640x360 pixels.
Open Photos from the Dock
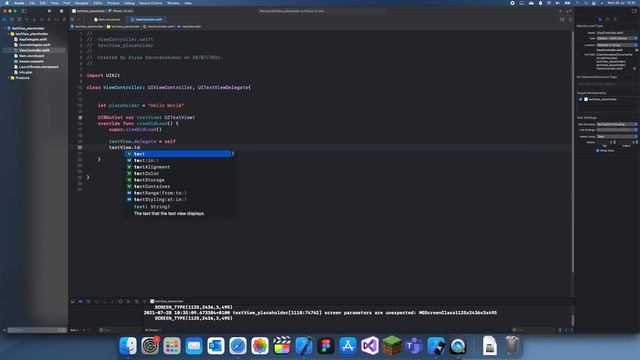click(260, 346)
